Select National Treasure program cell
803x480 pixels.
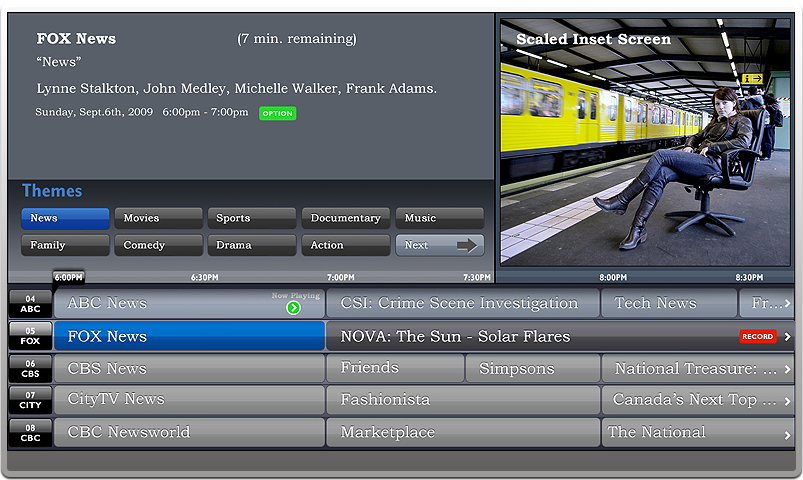coord(698,369)
